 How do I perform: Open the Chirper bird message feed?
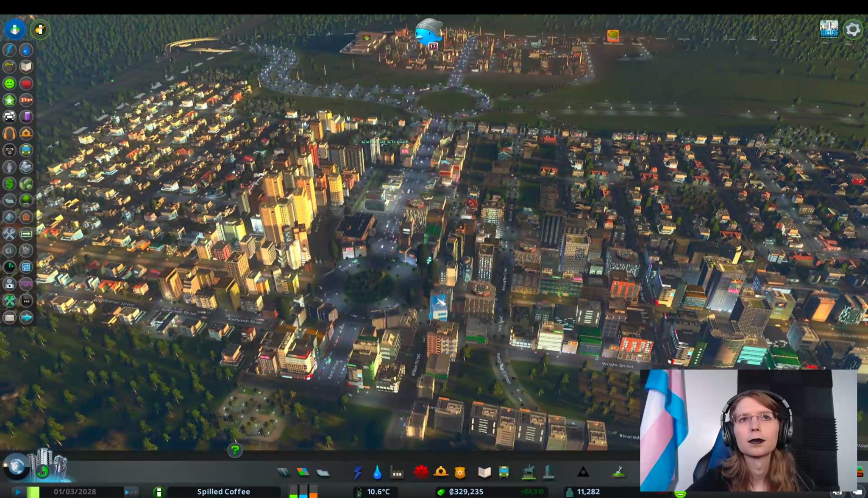[x=428, y=32]
